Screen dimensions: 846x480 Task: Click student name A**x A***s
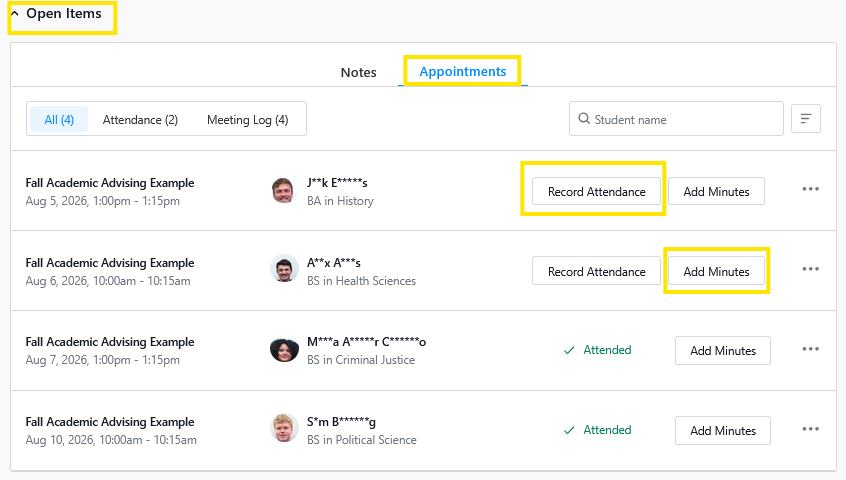click(x=334, y=263)
